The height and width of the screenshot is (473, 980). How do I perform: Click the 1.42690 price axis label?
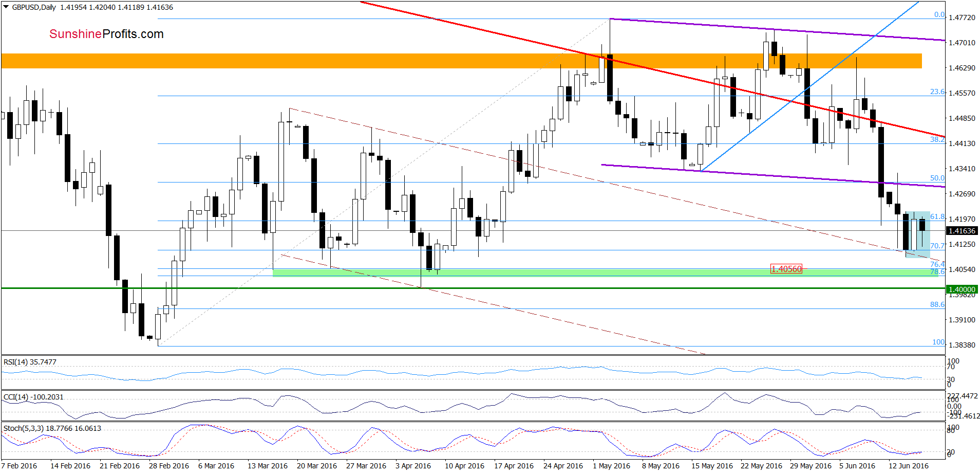[962, 194]
